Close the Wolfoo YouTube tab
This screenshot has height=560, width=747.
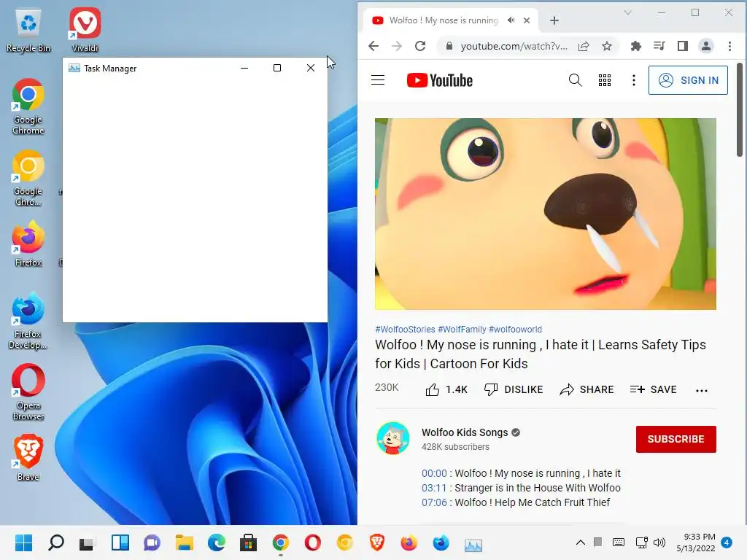point(527,20)
